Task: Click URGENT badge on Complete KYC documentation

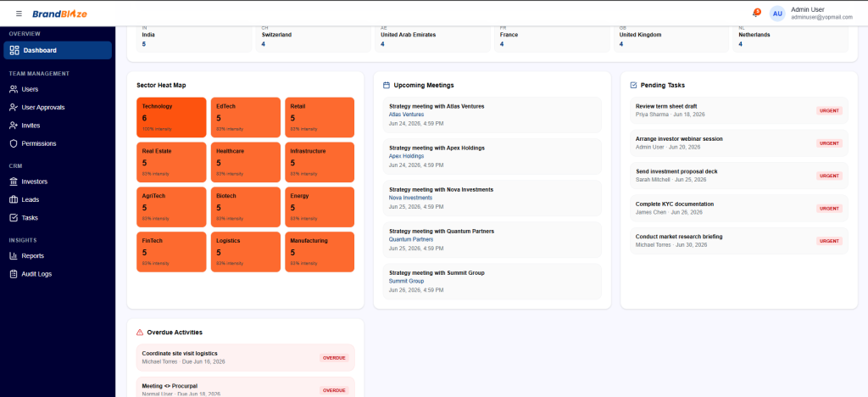Action: 829,208
